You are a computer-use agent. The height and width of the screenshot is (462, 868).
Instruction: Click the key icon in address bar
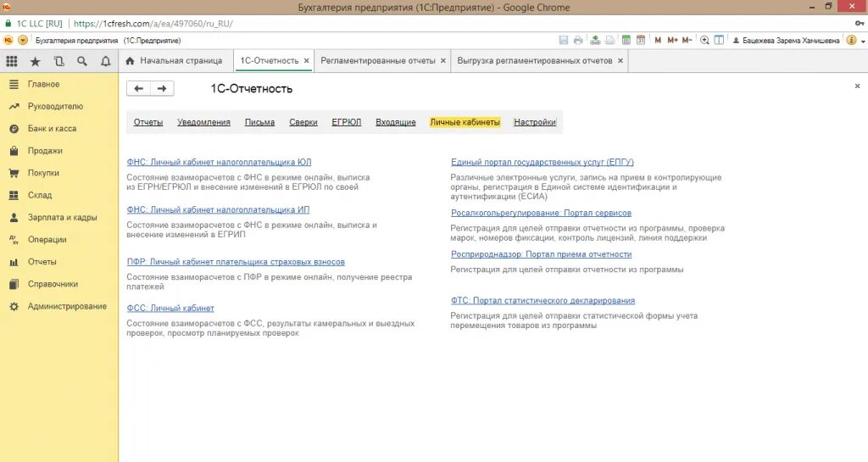point(860,23)
